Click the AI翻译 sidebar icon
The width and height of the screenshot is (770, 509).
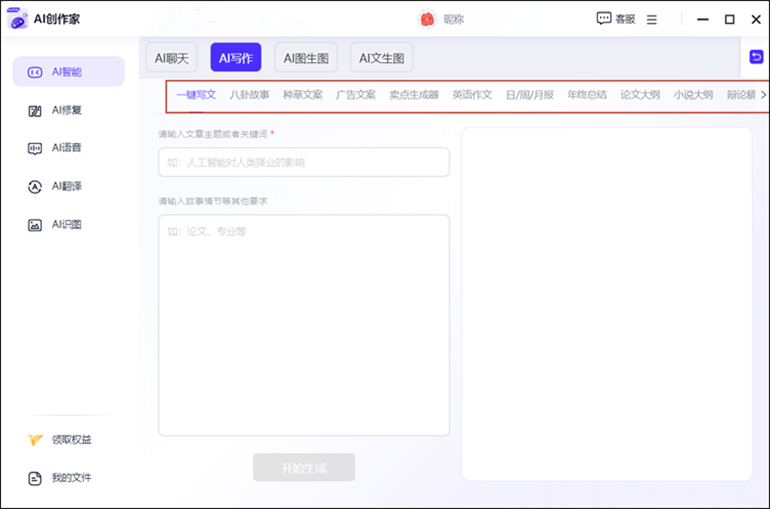[x=34, y=187]
